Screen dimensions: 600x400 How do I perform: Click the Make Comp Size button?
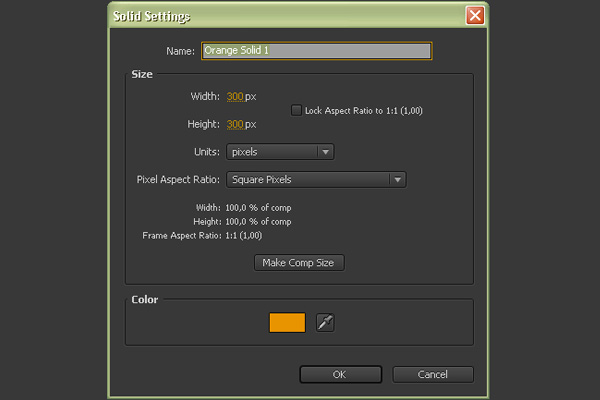pos(299,263)
